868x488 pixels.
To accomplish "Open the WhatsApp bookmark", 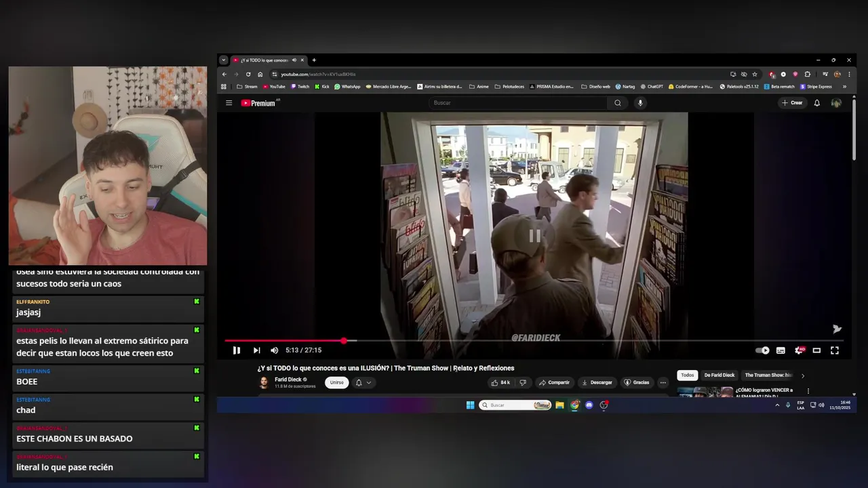I will point(347,87).
